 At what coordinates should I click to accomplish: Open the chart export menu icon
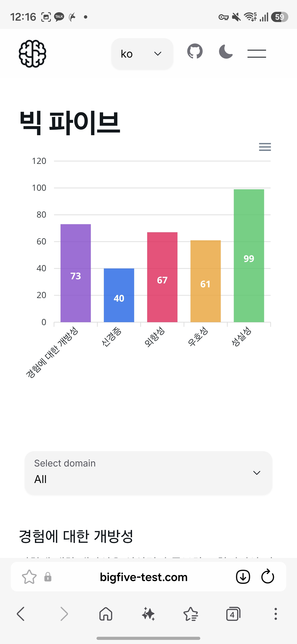(265, 147)
